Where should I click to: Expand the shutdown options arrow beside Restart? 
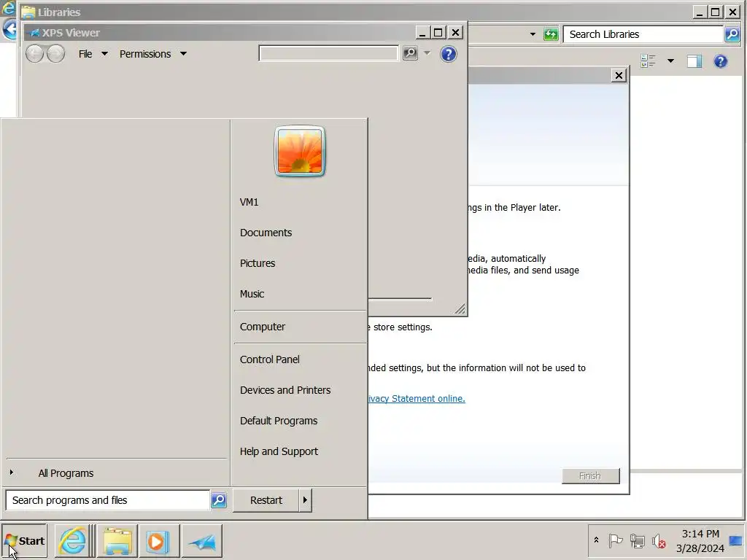(x=305, y=500)
